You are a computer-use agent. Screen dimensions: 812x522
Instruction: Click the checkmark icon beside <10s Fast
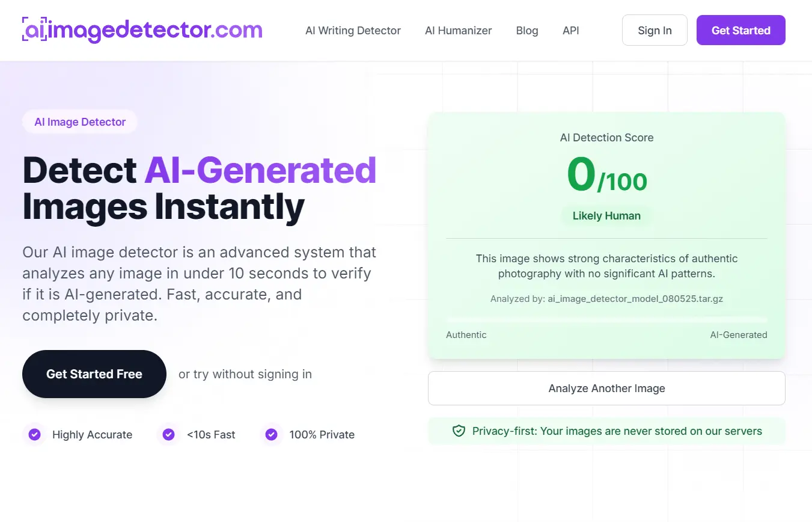[x=168, y=434]
